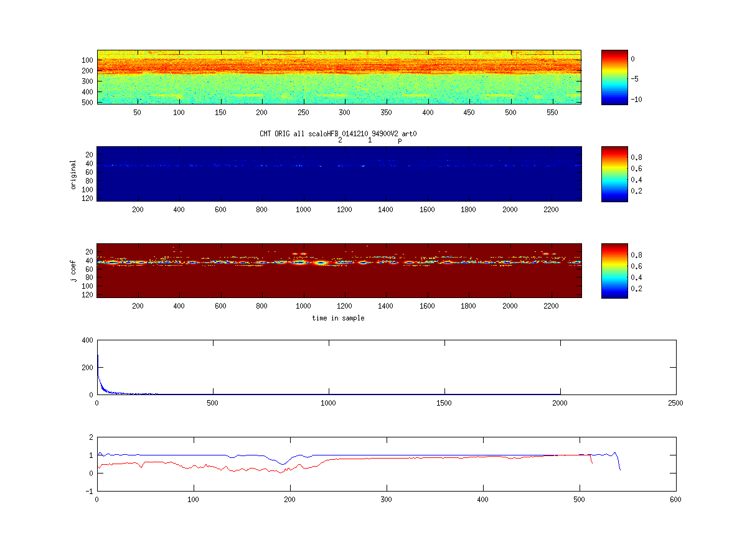This screenshot has width=747, height=560.
Task: Click the colorbar beside the top spectrogram
Action: click(x=614, y=77)
